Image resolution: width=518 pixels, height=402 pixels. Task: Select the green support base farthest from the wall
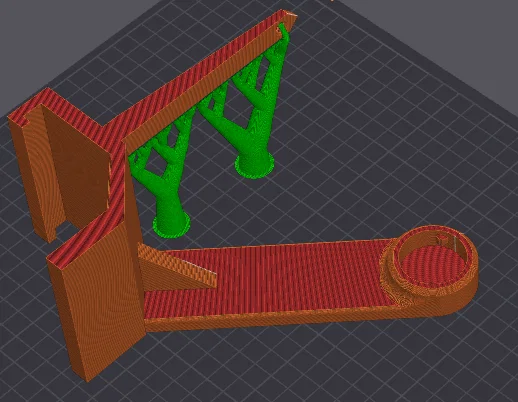[x=255, y=165]
